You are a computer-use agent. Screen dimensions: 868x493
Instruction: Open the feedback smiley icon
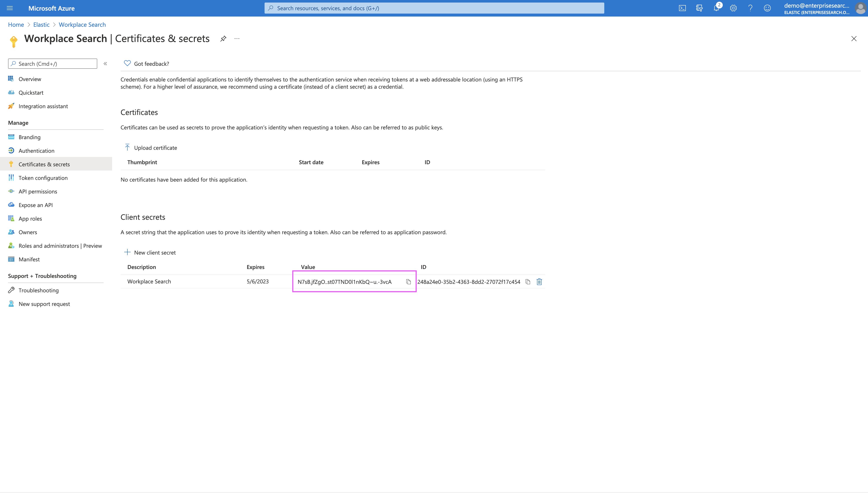[767, 8]
